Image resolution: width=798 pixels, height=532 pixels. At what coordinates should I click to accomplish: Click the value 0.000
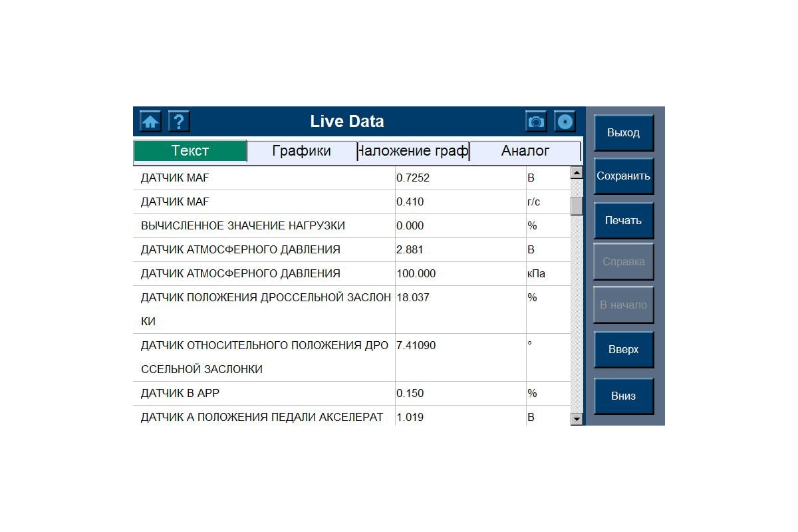click(410, 226)
